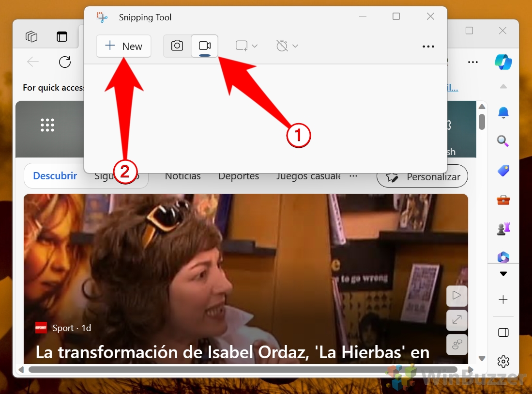The image size is (532, 394).
Task: Close the Snipping Tool window
Action: (430, 16)
